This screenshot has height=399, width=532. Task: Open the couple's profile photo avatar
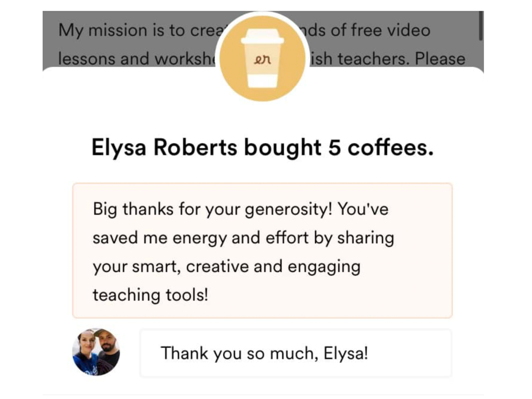point(96,352)
